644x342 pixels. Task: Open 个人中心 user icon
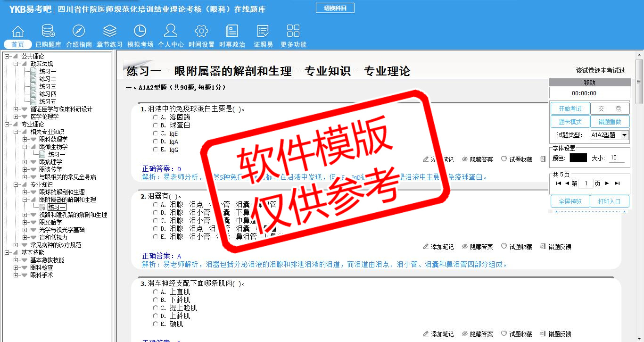[171, 32]
